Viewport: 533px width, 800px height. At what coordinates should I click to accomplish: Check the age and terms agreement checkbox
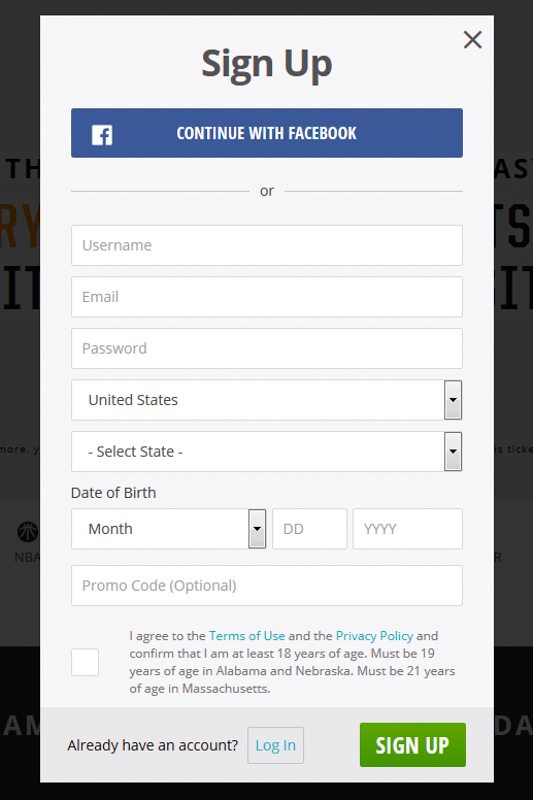point(85,662)
